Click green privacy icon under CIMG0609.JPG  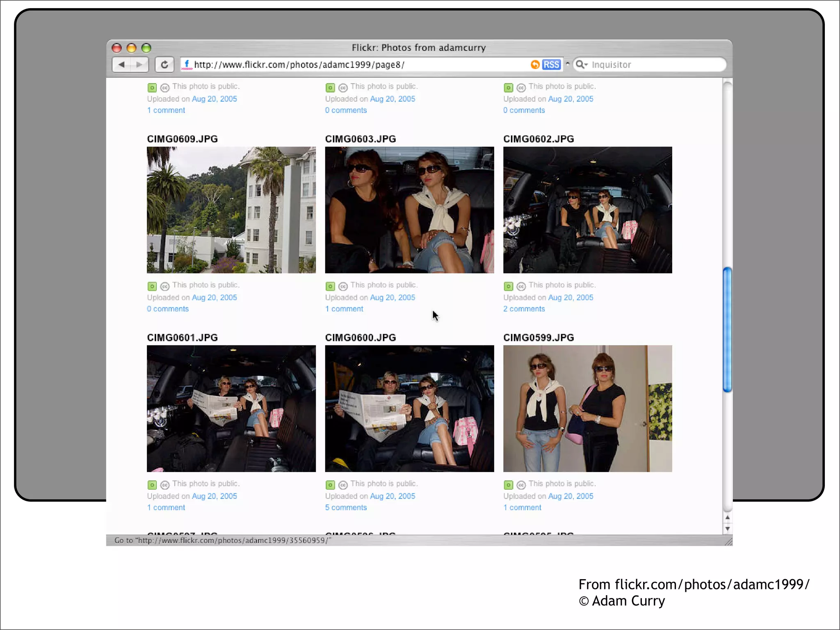point(152,286)
